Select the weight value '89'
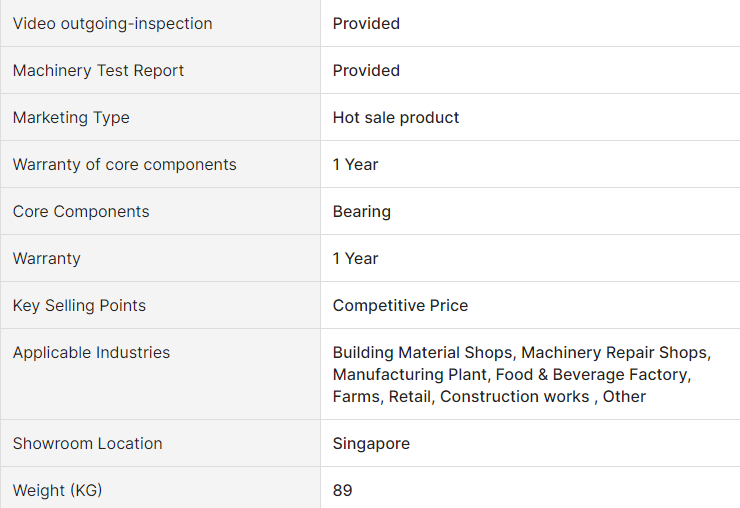 (342, 490)
